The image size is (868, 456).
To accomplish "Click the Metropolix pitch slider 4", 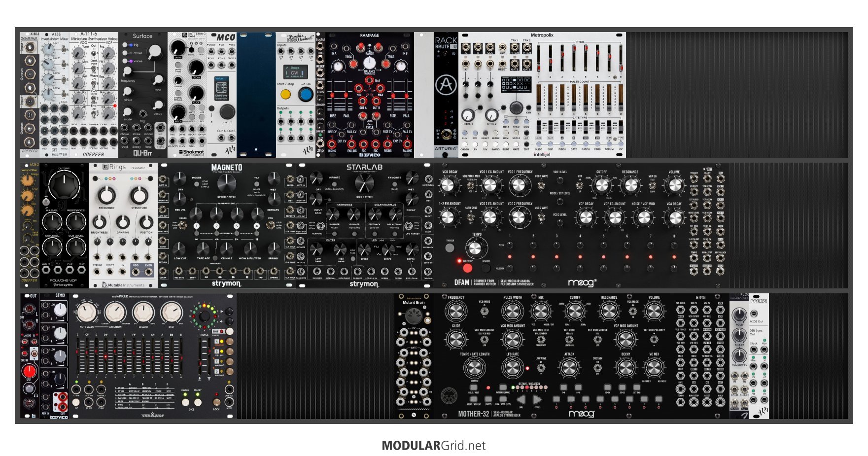I will pyautogui.click(x=574, y=58).
